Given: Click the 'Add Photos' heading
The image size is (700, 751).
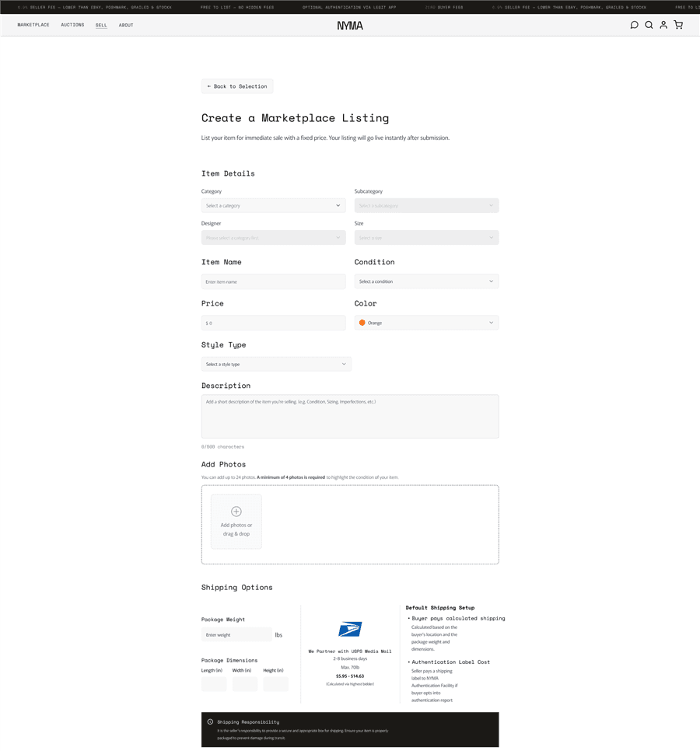Looking at the screenshot, I should [223, 465].
